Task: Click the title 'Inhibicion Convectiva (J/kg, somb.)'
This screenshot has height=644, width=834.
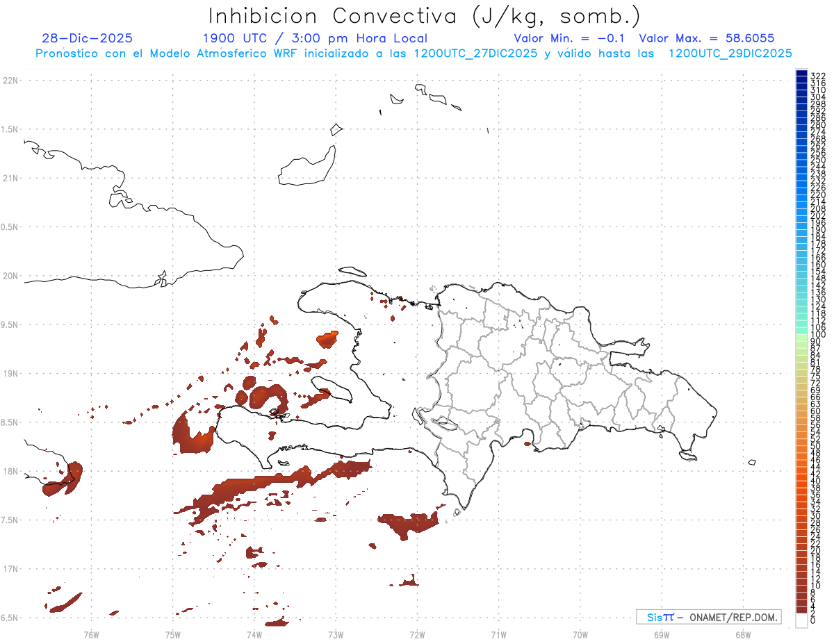Action: tap(425, 15)
